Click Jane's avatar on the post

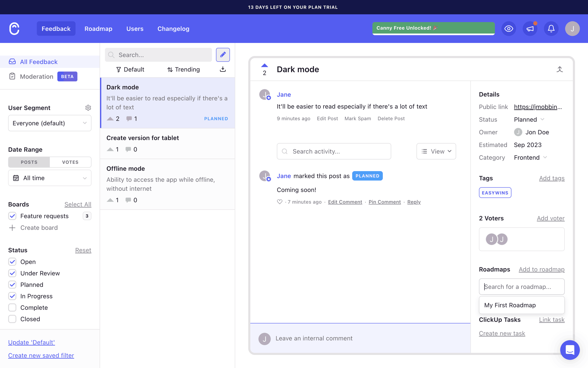point(265,94)
